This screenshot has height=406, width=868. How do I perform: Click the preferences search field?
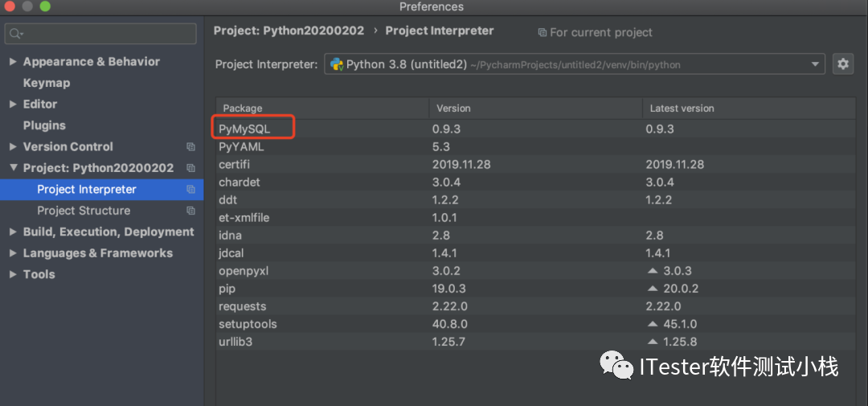108,34
